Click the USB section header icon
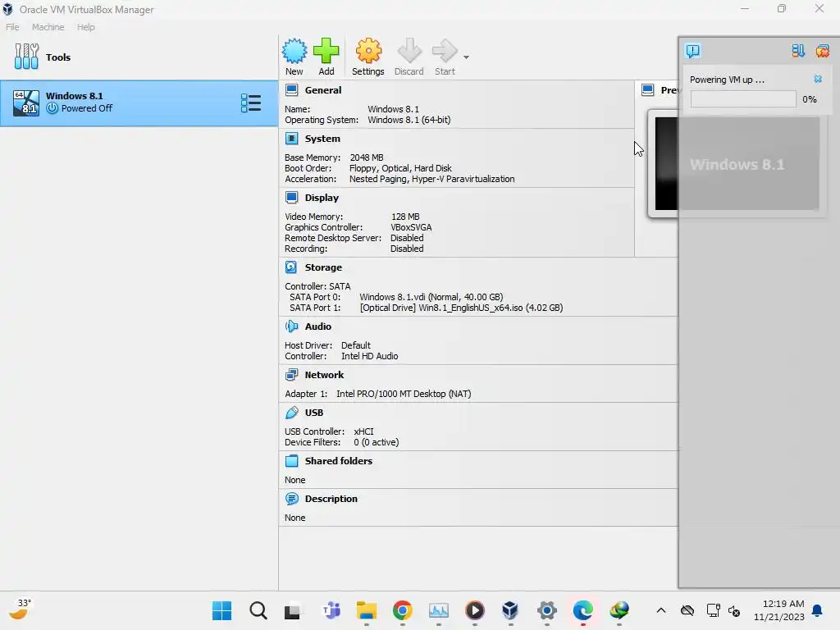The image size is (840, 630). coord(291,413)
